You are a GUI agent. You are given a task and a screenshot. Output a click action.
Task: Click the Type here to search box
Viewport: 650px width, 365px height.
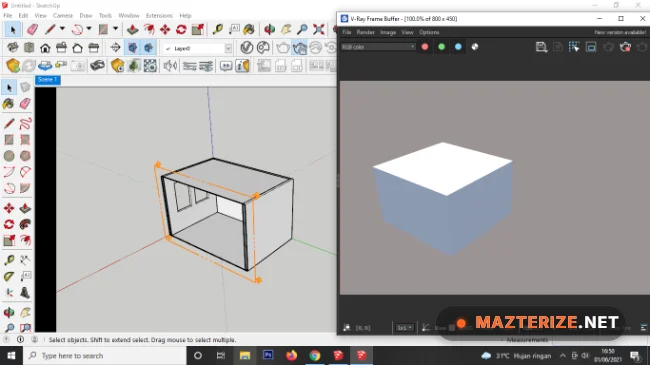point(104,355)
